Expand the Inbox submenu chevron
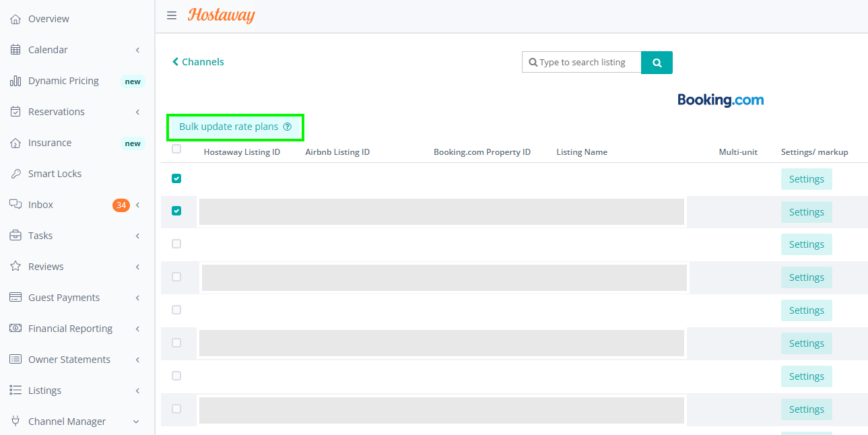 (x=137, y=205)
